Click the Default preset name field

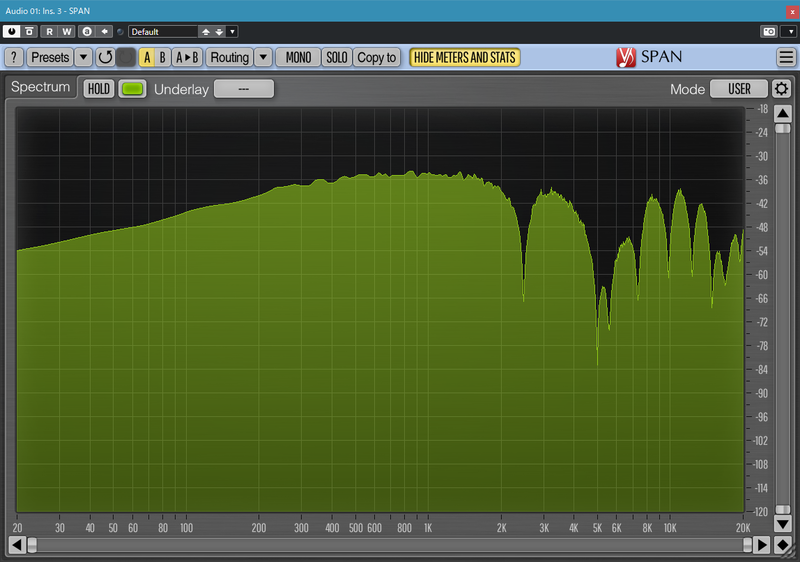[163, 32]
